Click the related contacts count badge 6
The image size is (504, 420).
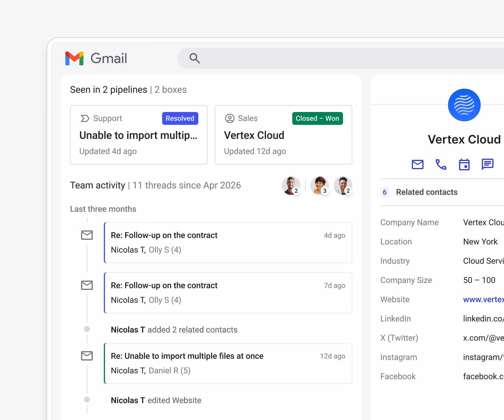(385, 192)
